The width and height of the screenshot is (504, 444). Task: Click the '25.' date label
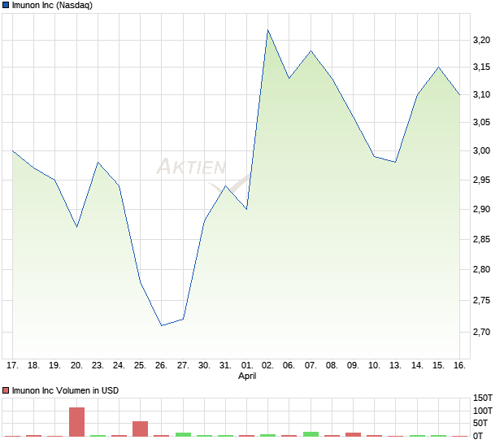pyautogui.click(x=140, y=366)
